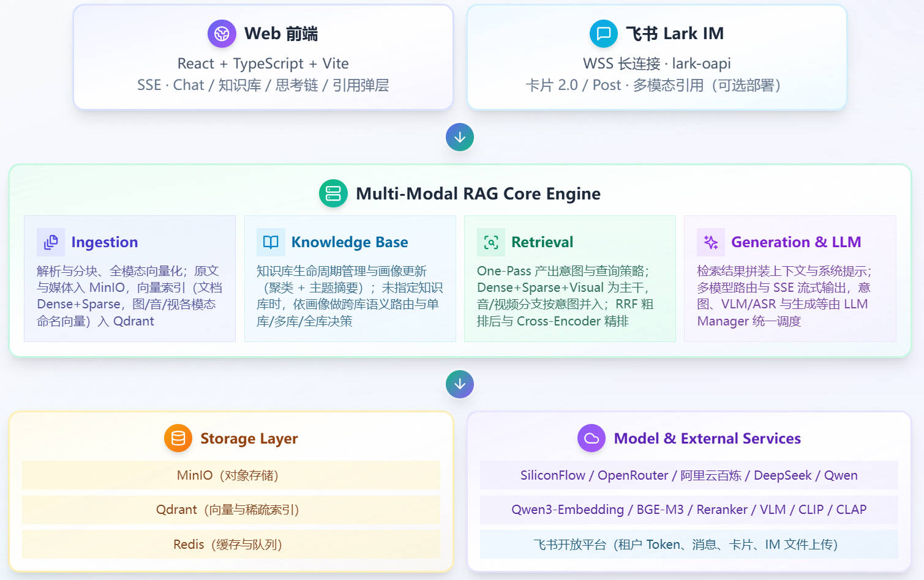Screen dimensions: 924x580
Task: Click the Web 前端 purple globe icon
Action: tap(222, 34)
